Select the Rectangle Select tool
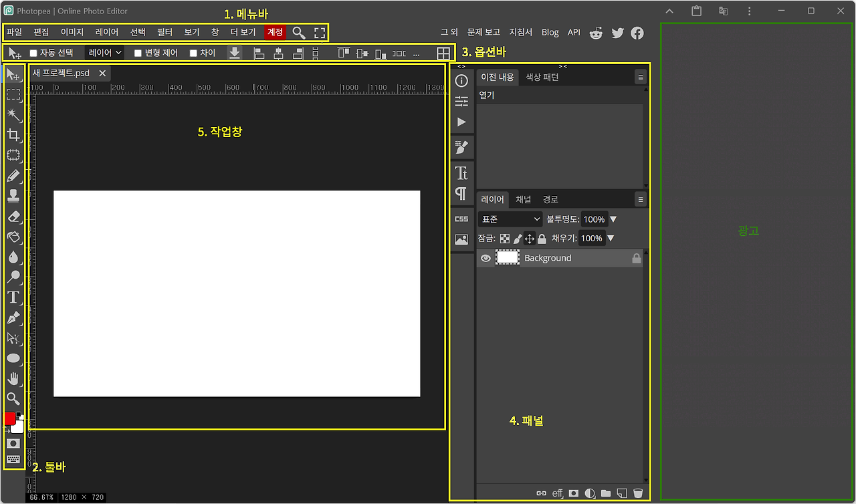 click(x=13, y=95)
